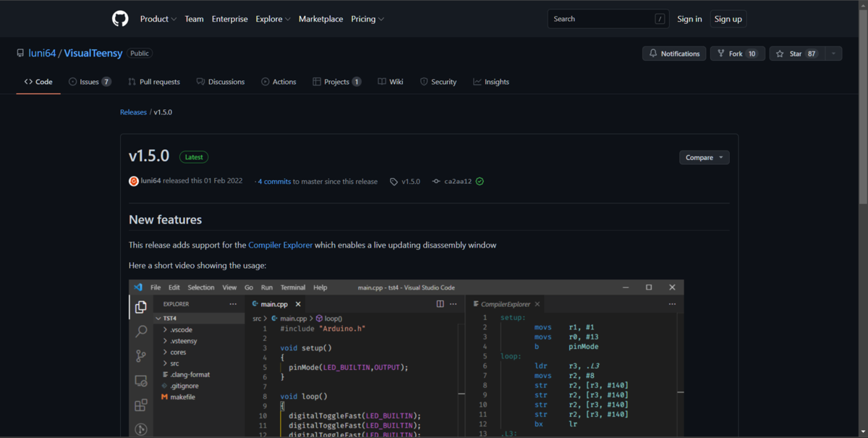Click the Latest release badge
The image size is (868, 438).
(x=194, y=157)
